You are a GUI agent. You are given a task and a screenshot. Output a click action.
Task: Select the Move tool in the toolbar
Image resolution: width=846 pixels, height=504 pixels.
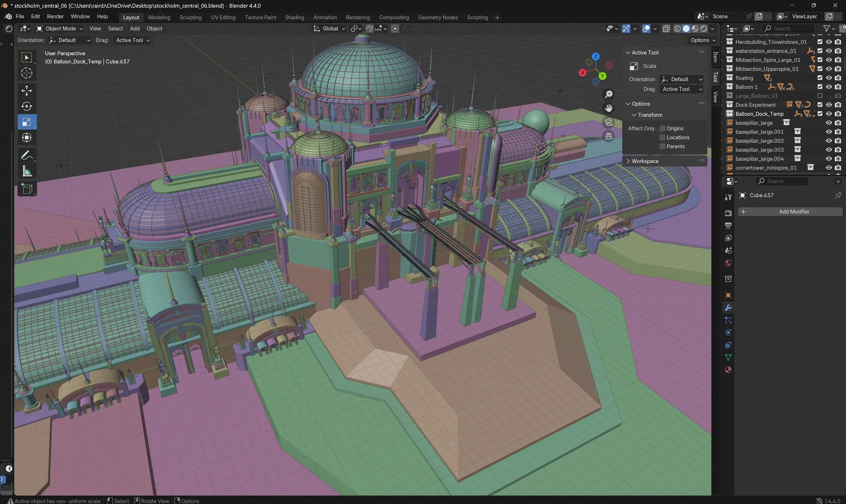pyautogui.click(x=26, y=90)
